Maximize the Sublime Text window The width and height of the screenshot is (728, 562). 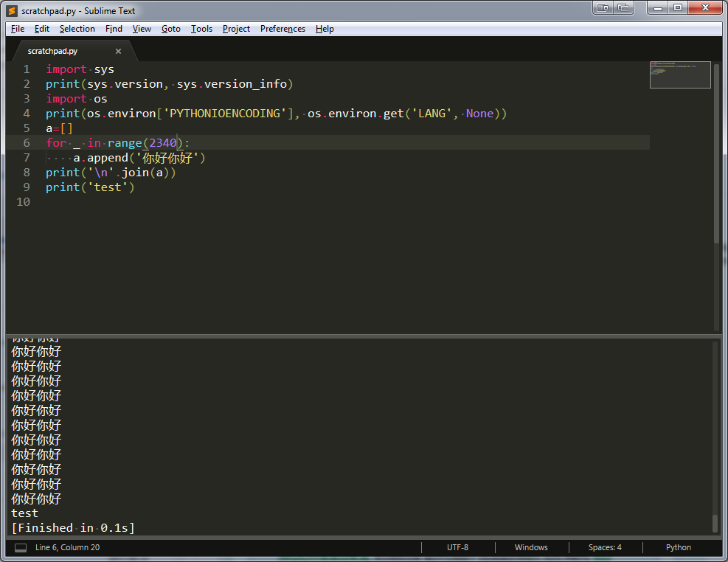(x=678, y=7)
